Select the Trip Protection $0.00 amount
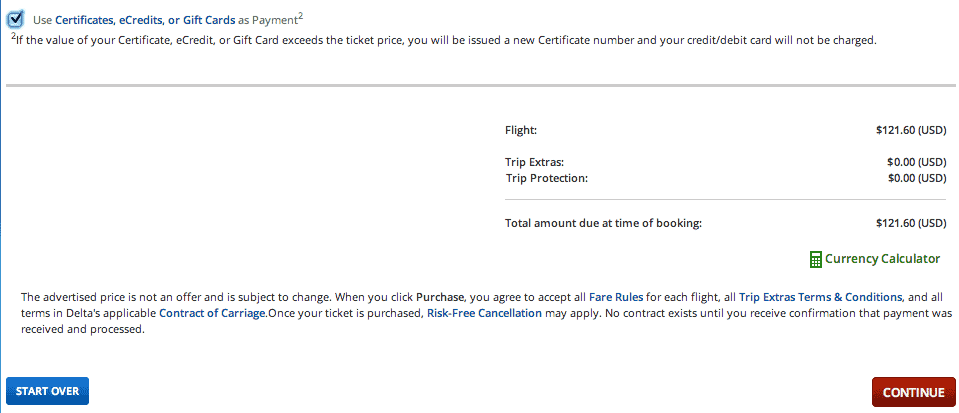 click(916, 178)
